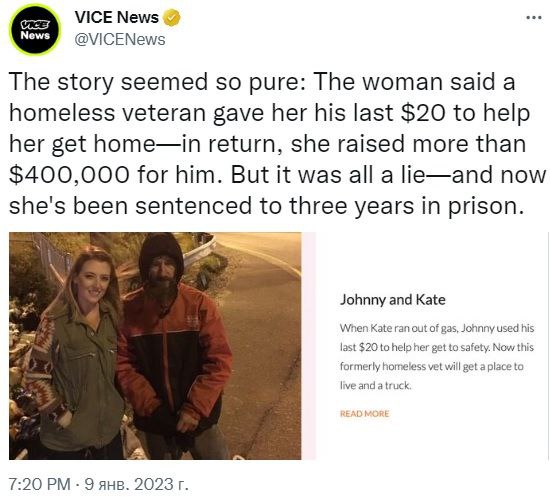Click the "Johnny and Kate" card title

coord(393,300)
